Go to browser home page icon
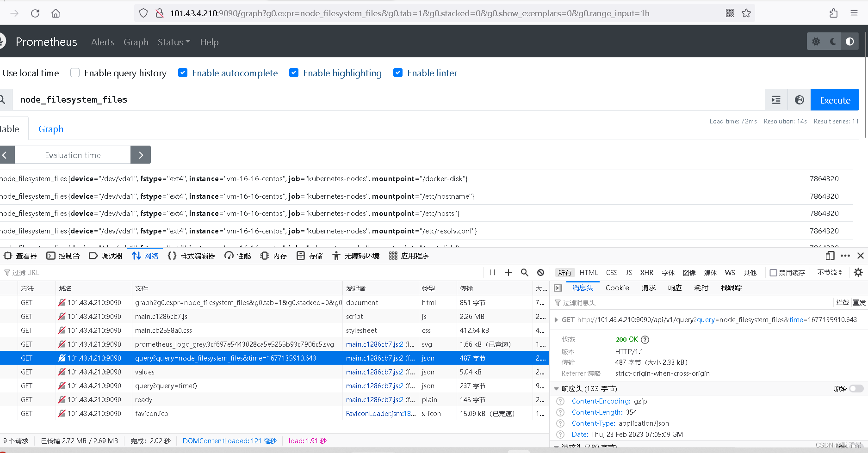868x453 pixels. point(56,13)
